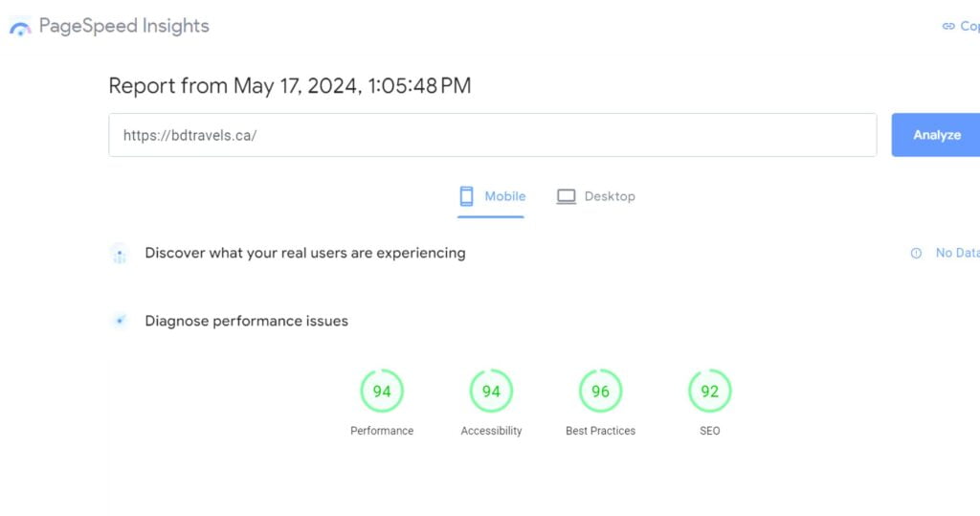Select the SEO score gauge 92
The height and width of the screenshot is (516, 980).
coord(710,391)
